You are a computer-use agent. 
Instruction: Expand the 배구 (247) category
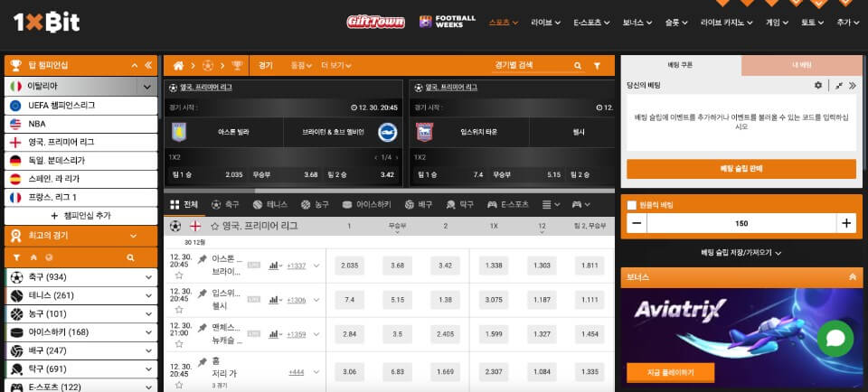148,350
